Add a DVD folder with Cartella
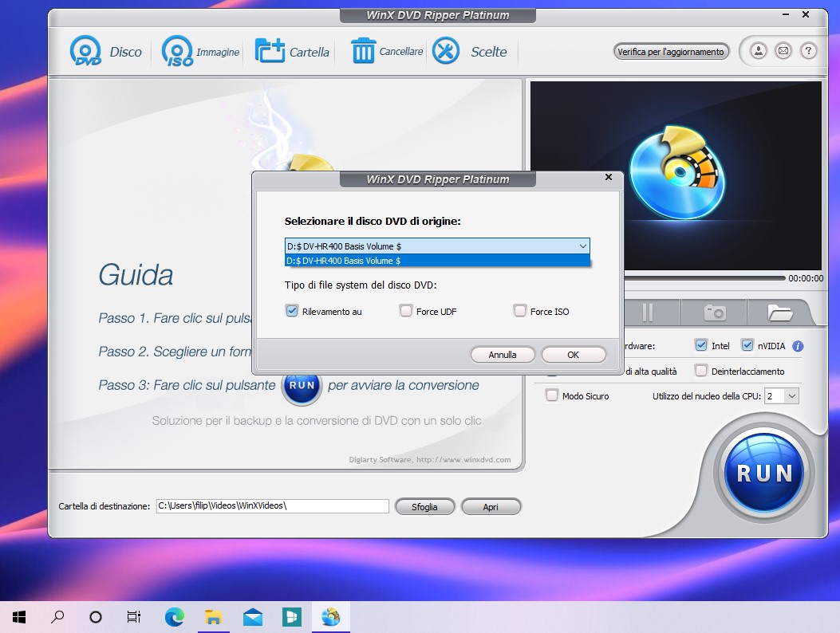 coord(292,51)
